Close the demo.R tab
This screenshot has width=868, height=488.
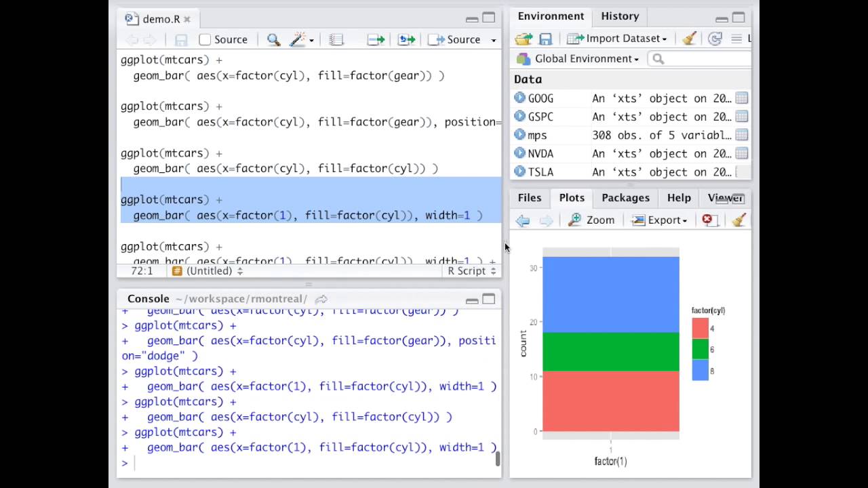[187, 20]
